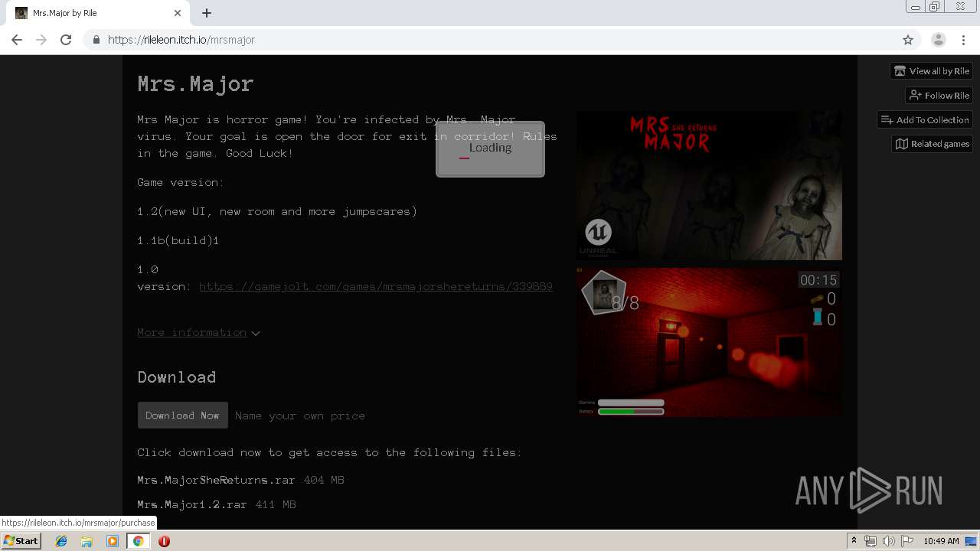Open the Action Center flag icon

[907, 541]
